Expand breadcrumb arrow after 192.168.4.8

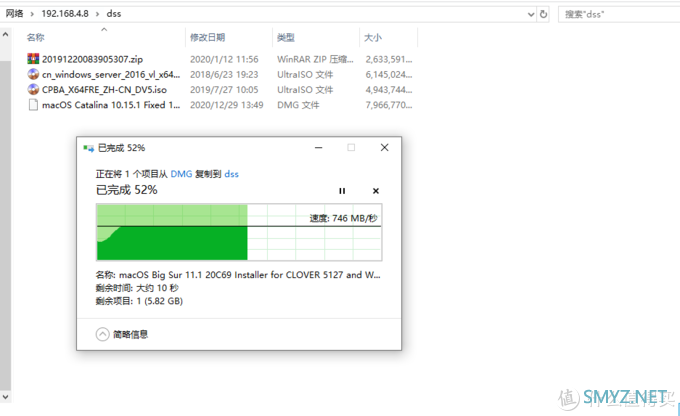[x=97, y=14]
